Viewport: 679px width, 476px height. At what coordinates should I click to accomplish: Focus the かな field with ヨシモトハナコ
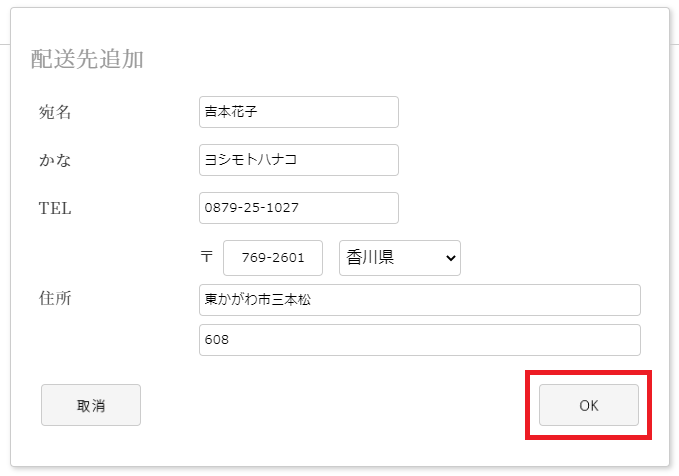[x=299, y=160]
